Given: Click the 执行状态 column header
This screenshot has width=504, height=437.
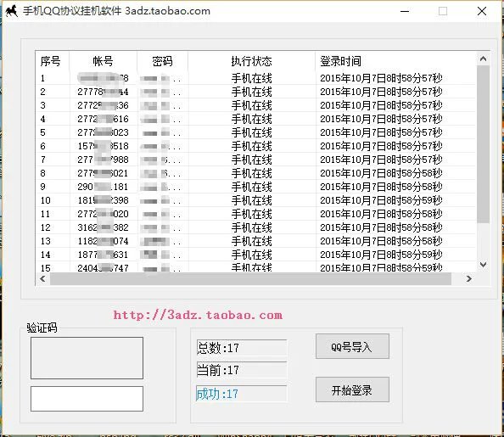Looking at the screenshot, I should [251, 61].
